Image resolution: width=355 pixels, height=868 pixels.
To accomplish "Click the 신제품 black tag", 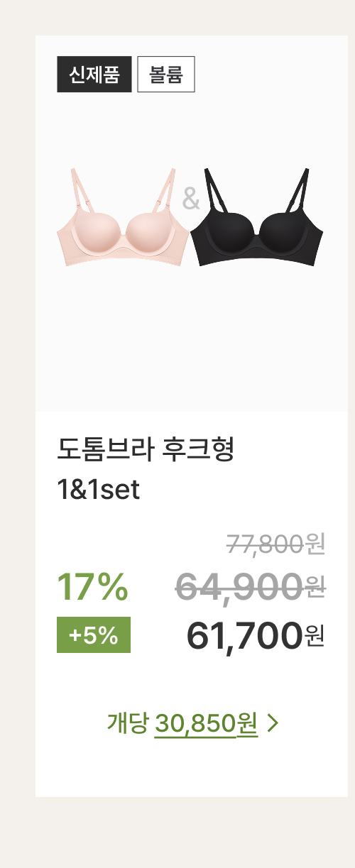I will 94,74.
